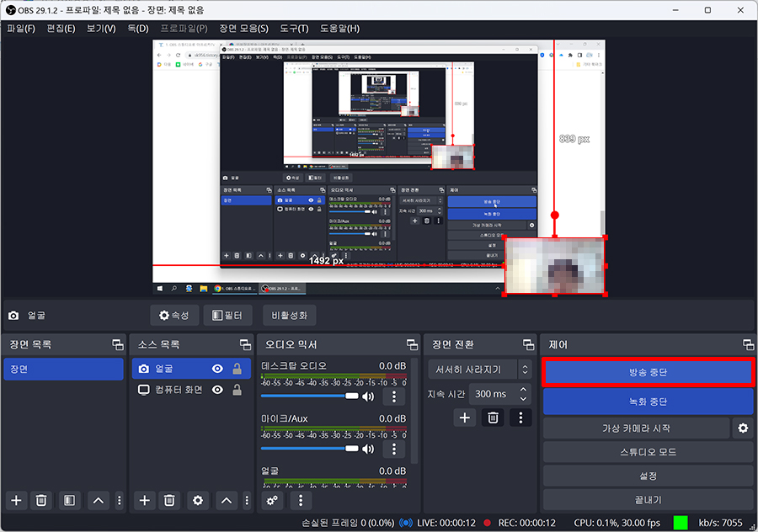Start virtual camera with 가상 카메라 시작

636,428
